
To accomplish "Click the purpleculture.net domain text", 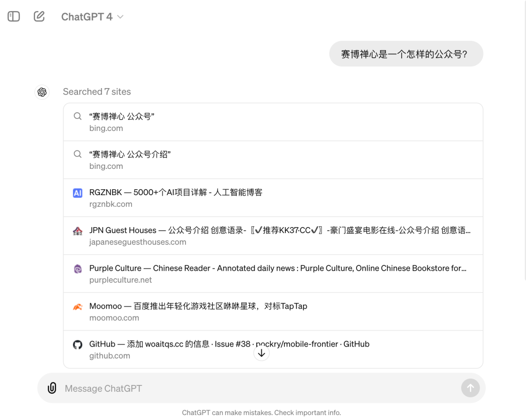I will [x=120, y=279].
